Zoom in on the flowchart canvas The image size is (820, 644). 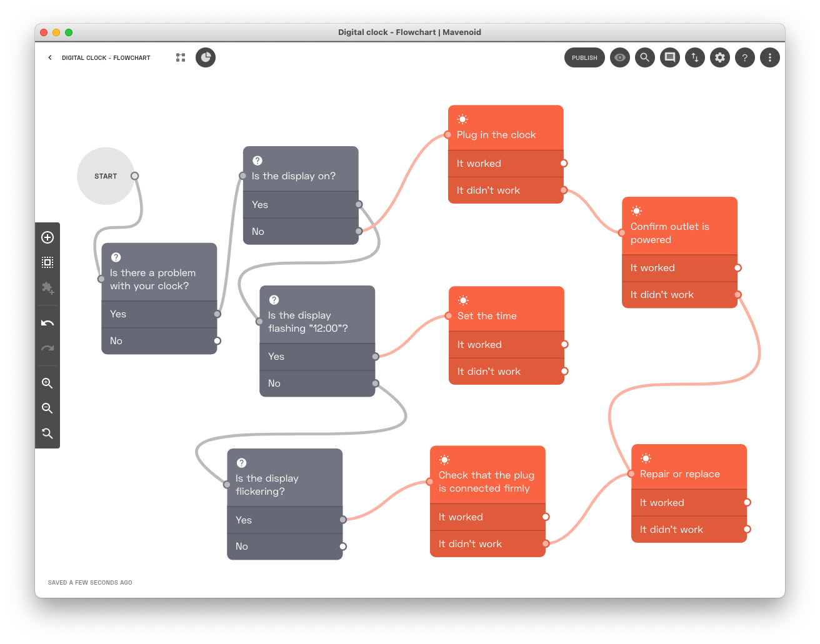tap(47, 384)
